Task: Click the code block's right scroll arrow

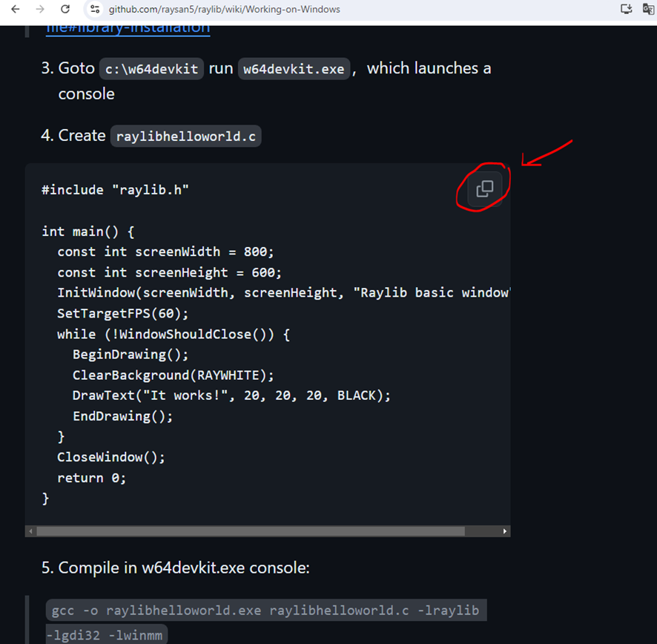Action: 505,531
